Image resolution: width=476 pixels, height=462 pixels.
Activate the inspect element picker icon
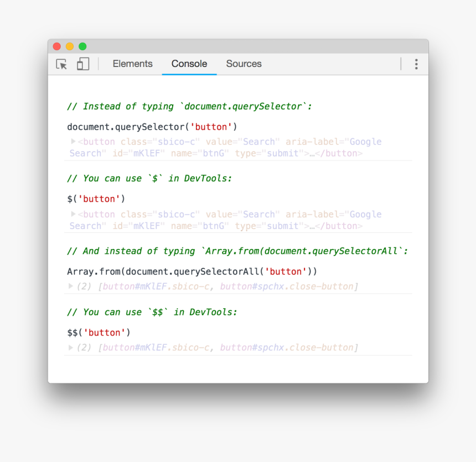click(x=61, y=64)
